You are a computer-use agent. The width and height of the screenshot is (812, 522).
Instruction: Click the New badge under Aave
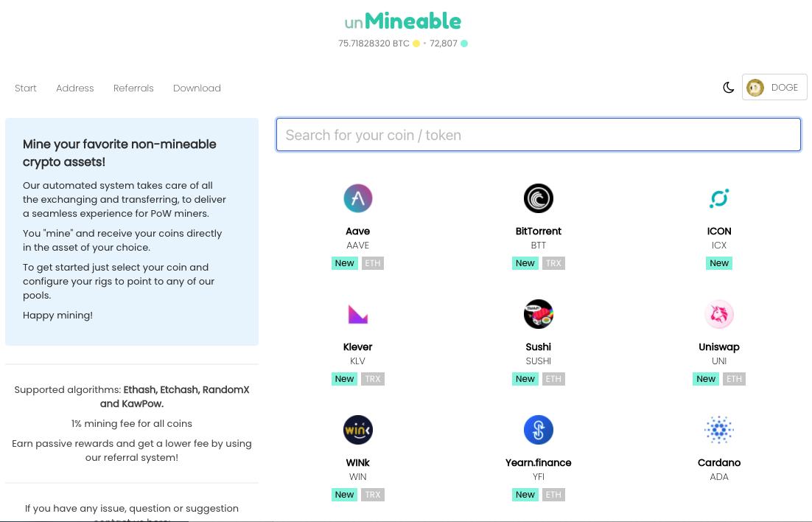click(344, 263)
